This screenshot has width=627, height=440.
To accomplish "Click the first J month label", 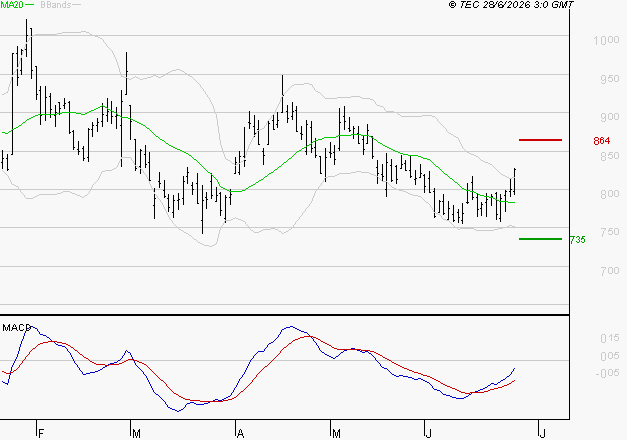I will (x=428, y=434).
